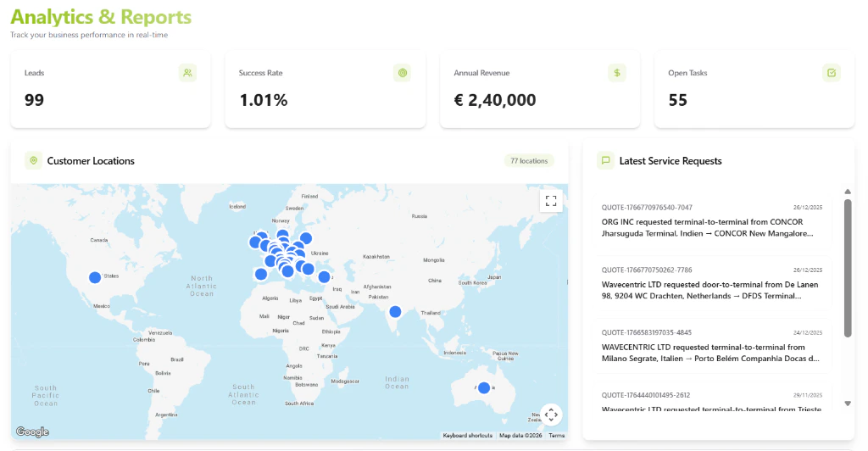This screenshot has width=868, height=451.
Task: Click the Leads people icon
Action: pyautogui.click(x=187, y=73)
